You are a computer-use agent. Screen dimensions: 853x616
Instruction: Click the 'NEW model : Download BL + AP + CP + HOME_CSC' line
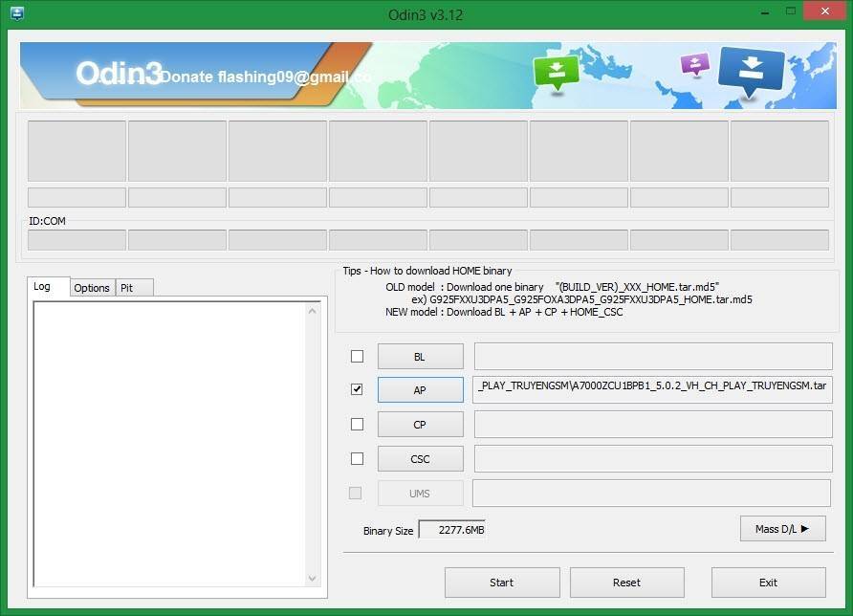coord(504,313)
